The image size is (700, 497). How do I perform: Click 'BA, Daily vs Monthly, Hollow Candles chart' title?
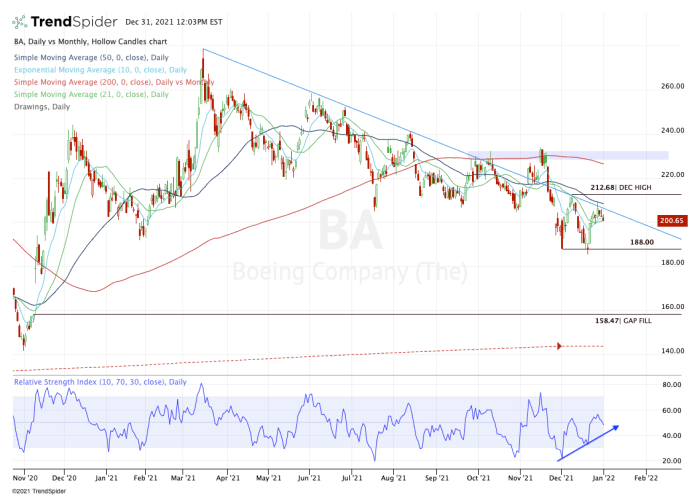90,42
